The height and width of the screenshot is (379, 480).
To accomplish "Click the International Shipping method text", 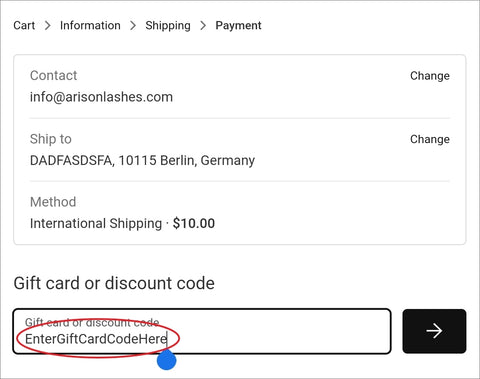I will (96, 224).
